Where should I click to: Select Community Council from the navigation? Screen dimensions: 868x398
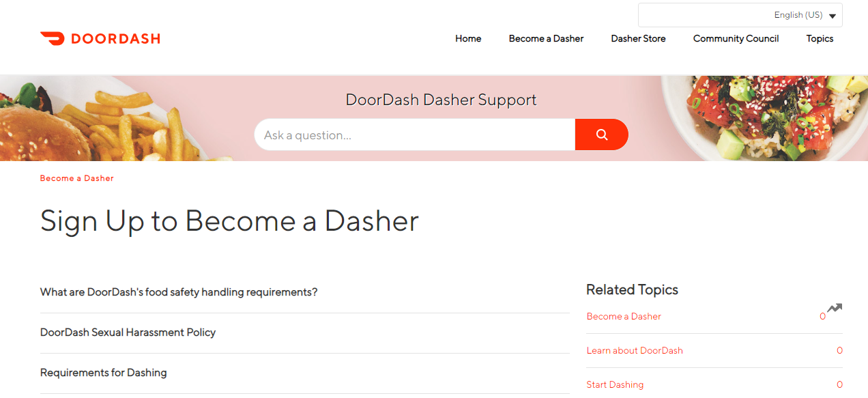[736, 39]
